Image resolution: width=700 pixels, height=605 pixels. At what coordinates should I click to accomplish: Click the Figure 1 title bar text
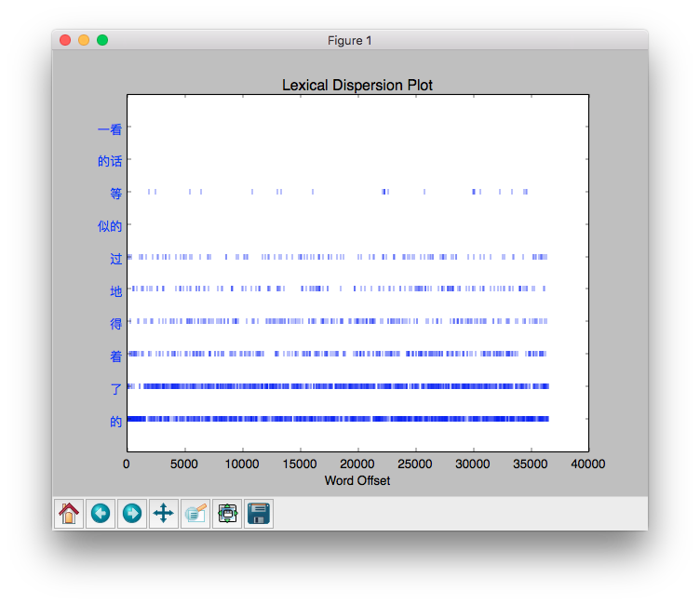pyautogui.click(x=349, y=40)
